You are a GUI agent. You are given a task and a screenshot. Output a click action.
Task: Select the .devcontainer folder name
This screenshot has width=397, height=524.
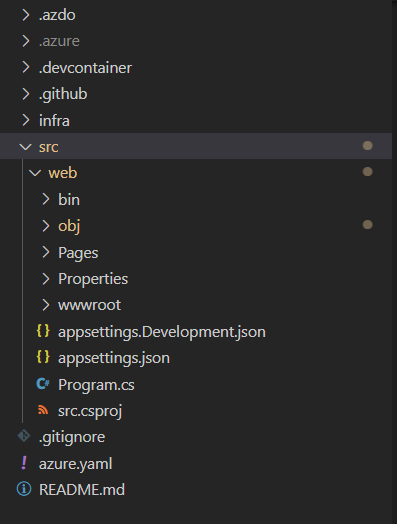click(85, 68)
